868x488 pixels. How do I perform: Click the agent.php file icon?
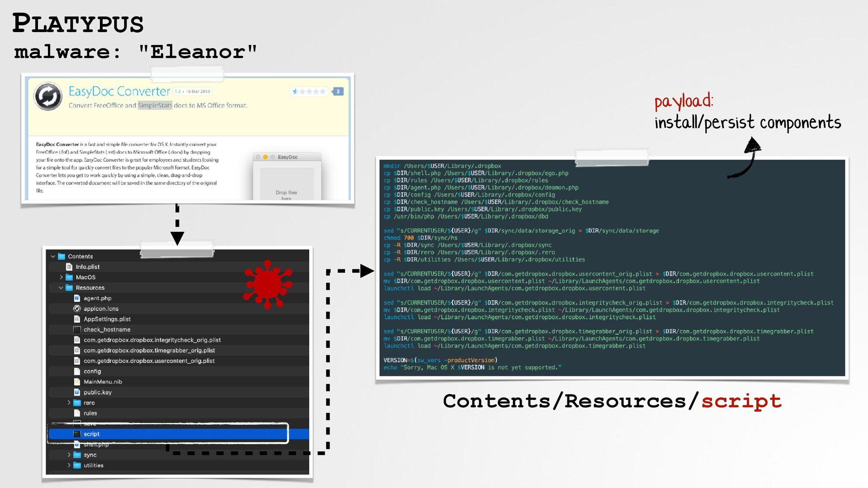77,298
